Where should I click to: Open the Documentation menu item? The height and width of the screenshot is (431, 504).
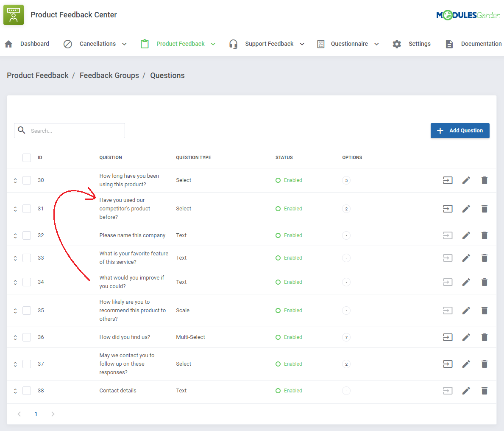[x=473, y=44]
